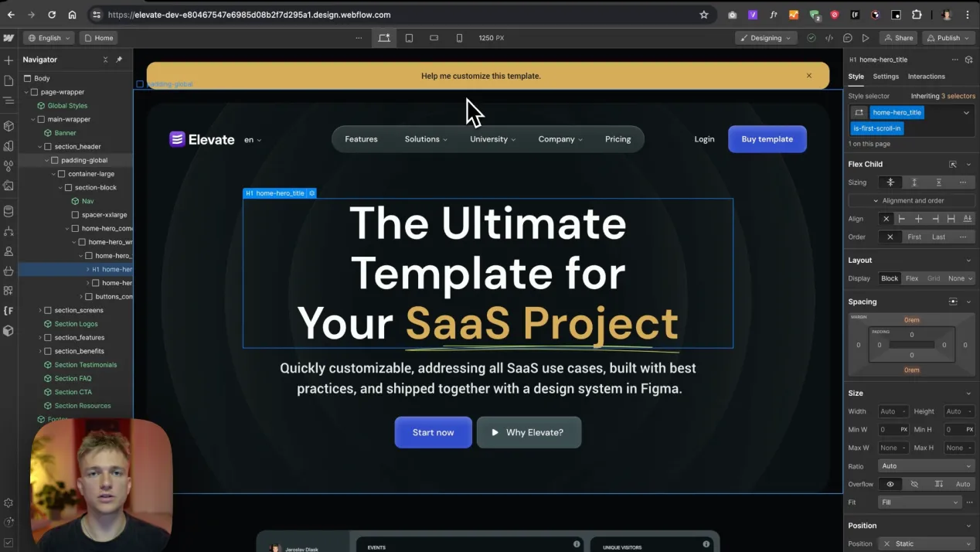Open the Fit Fill dropdown
Image resolution: width=980 pixels, height=552 pixels.
click(920, 502)
